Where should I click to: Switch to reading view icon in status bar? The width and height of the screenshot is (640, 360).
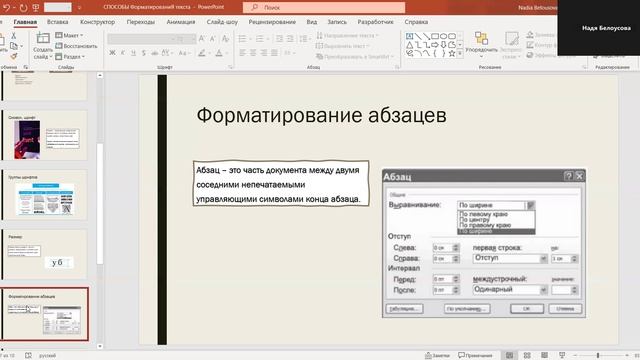(544, 356)
